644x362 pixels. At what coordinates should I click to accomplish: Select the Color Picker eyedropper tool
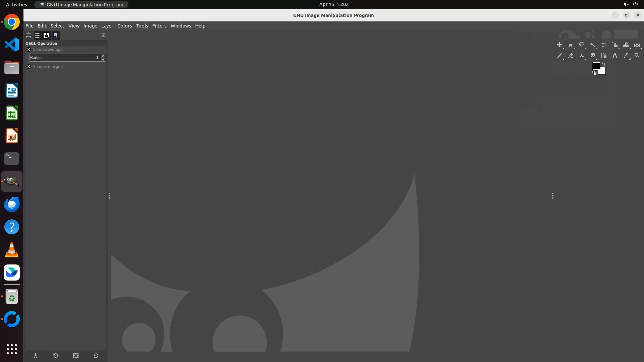pos(626,56)
